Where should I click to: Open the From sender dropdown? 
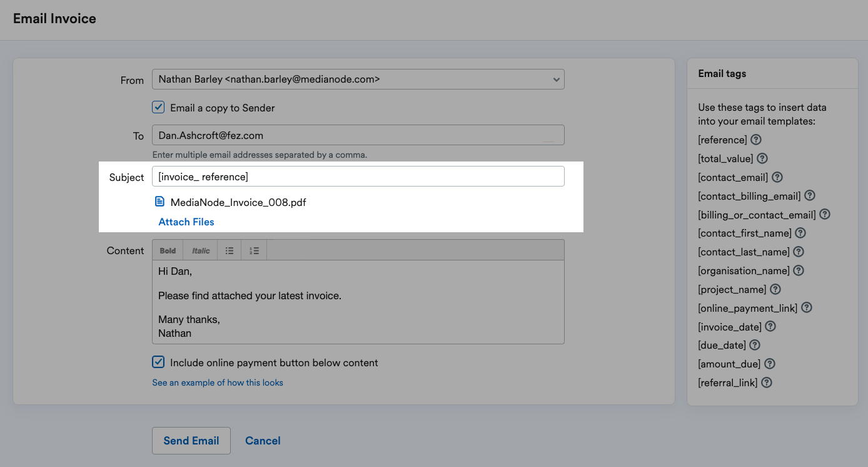tap(358, 80)
